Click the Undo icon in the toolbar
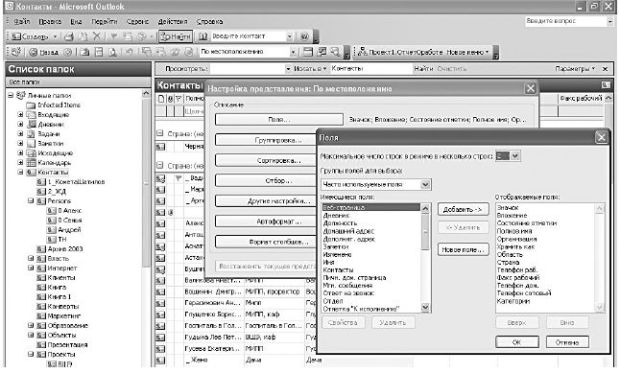 click(129, 52)
